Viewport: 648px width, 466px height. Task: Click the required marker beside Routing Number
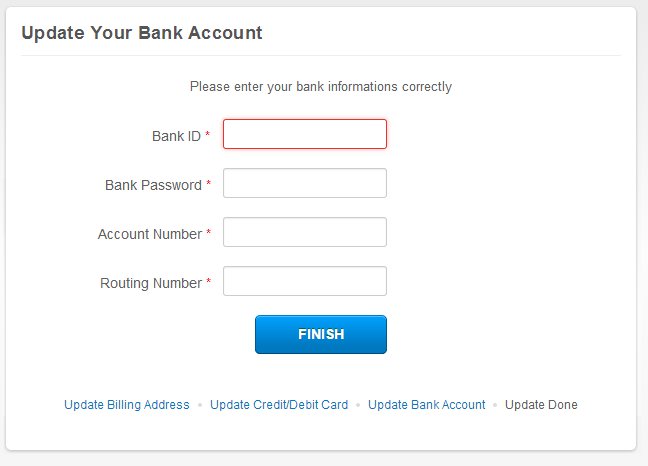tap(208, 283)
